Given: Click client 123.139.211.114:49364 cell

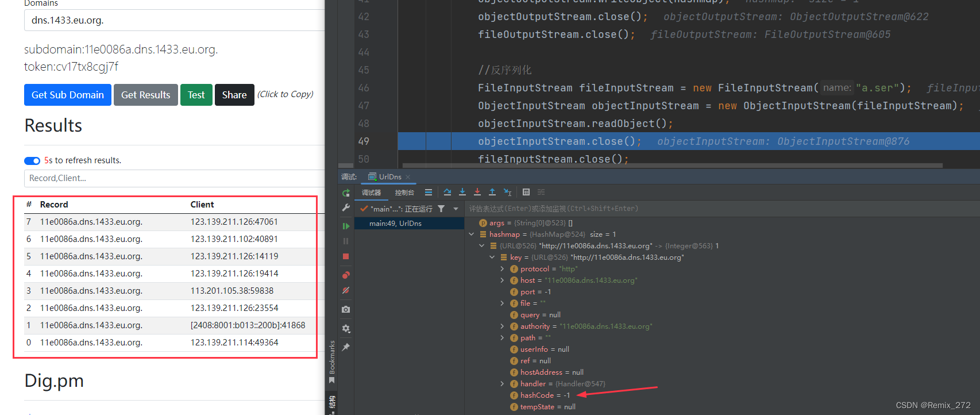Looking at the screenshot, I should 234,343.
